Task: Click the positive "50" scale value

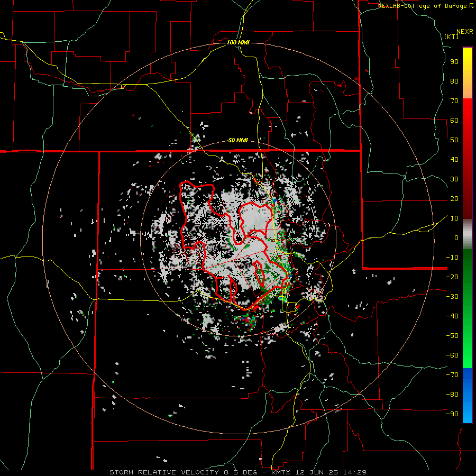Action: point(454,140)
